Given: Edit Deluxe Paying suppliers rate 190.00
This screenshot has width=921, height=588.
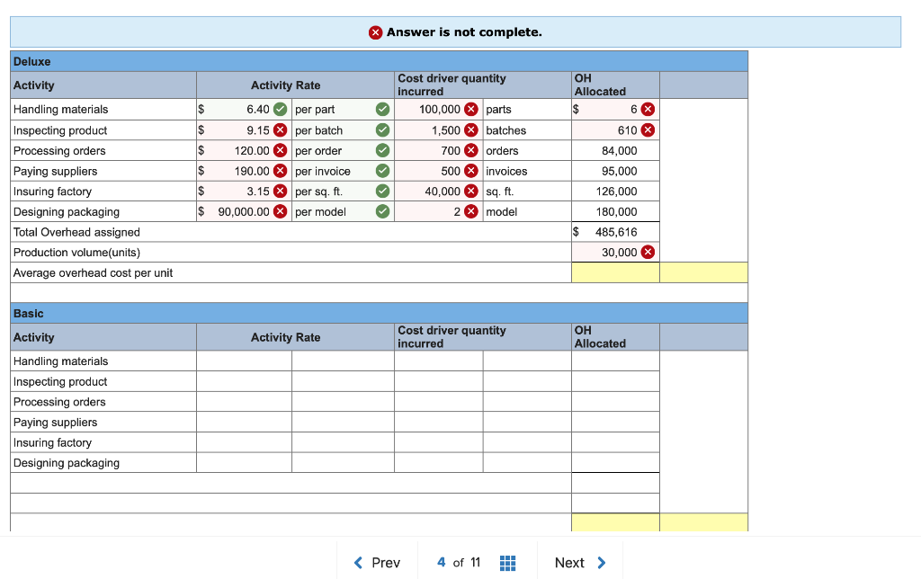Looking at the screenshot, I should point(244,171).
